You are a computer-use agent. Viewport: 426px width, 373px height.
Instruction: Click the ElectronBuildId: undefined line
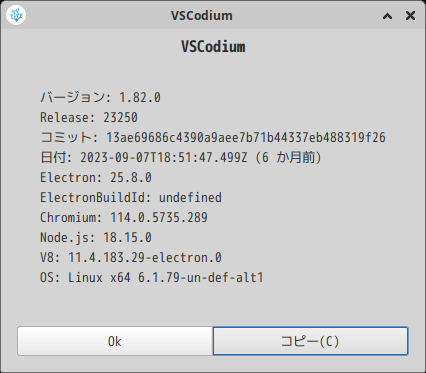(x=131, y=197)
